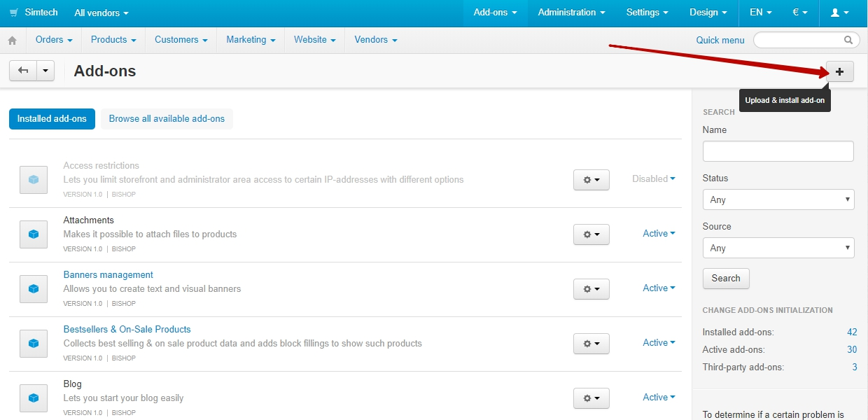Click Installed add-ons count 42
This screenshot has width=868, height=420.
pyautogui.click(x=852, y=332)
